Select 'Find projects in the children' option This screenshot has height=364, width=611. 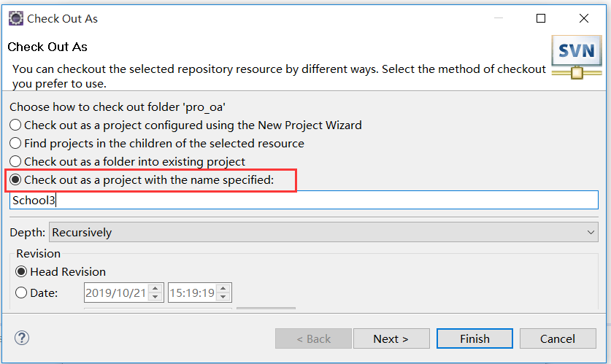pos(16,143)
